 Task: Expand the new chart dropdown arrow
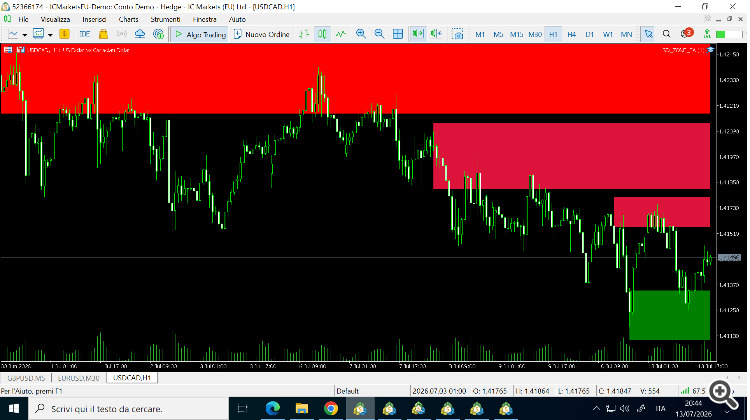(x=24, y=34)
